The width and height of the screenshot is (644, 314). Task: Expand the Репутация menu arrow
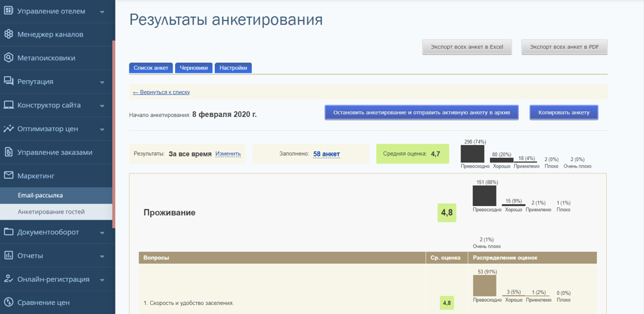[x=102, y=82]
